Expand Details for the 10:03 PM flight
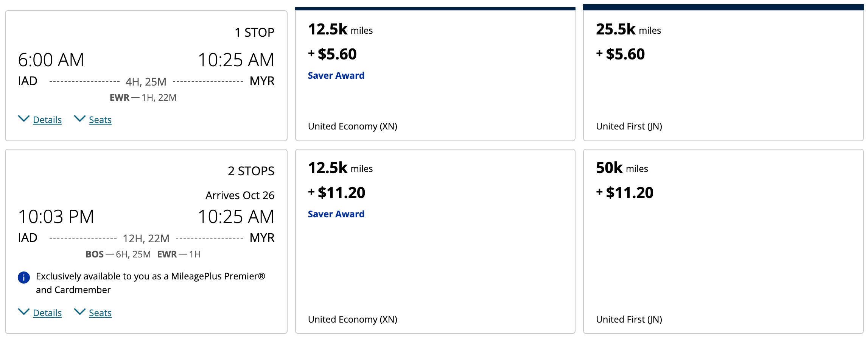The image size is (868, 340). 47,313
